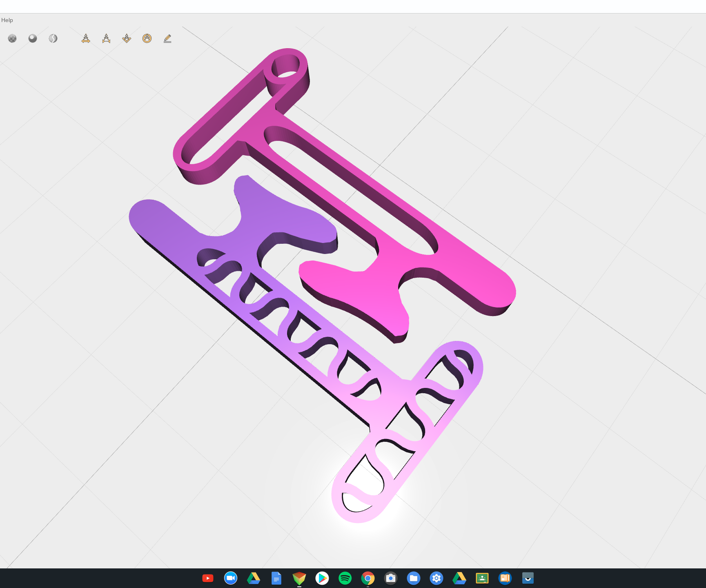706x588 pixels.
Task: Select the pencil markup tool
Action: pyautogui.click(x=167, y=38)
